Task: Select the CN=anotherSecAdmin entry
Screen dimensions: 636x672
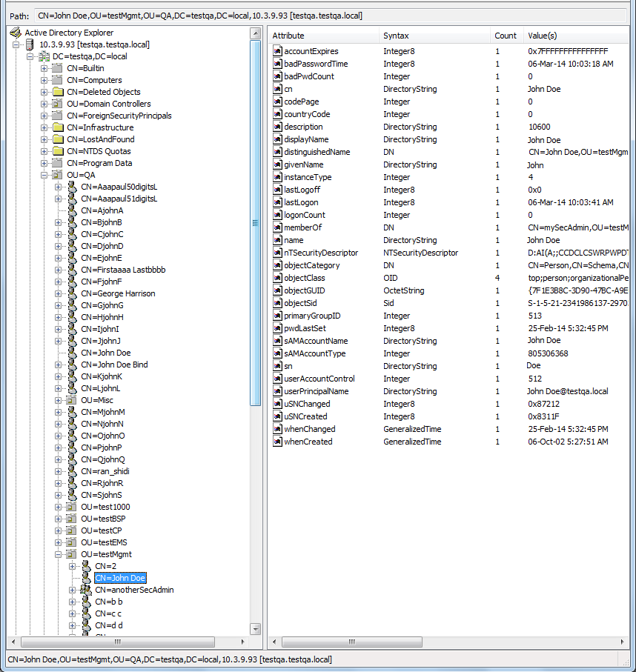Action: click(x=134, y=590)
